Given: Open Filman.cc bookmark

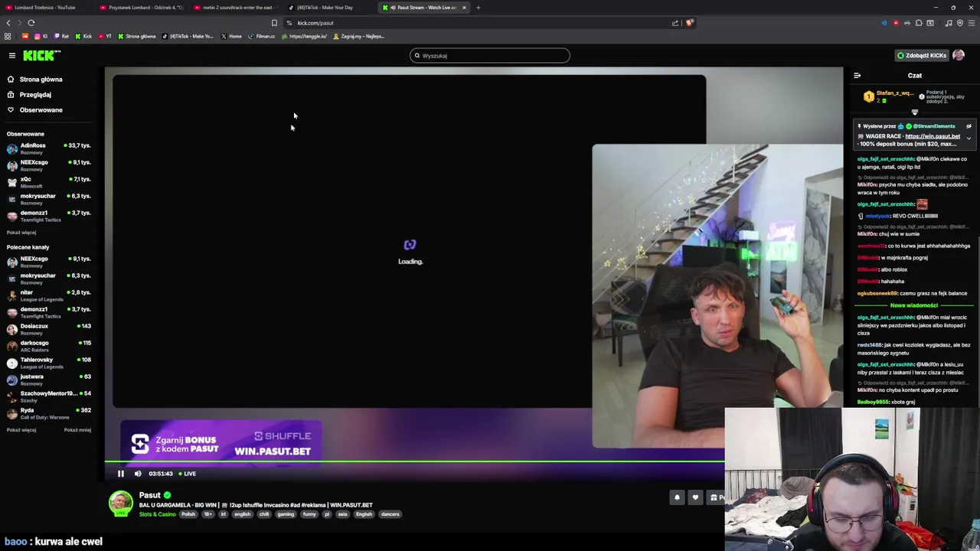Looking at the screenshot, I should [262, 36].
